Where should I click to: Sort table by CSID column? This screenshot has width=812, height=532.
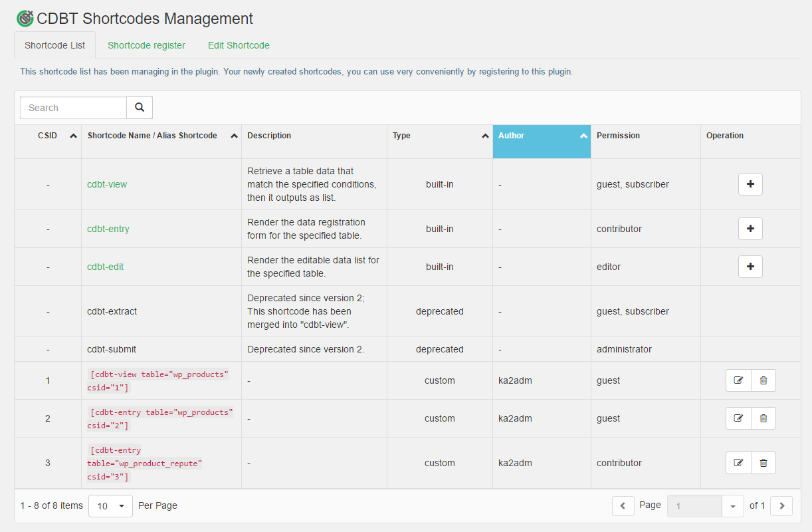click(48, 136)
